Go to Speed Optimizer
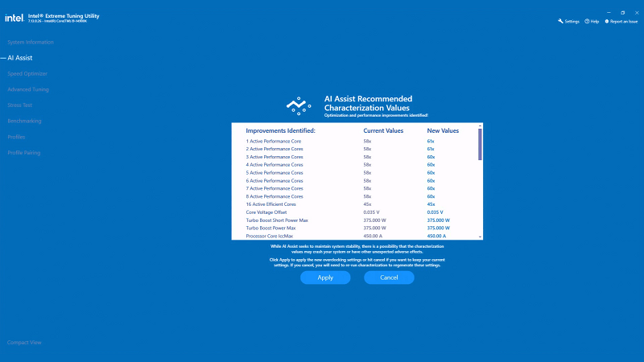 [27, 74]
